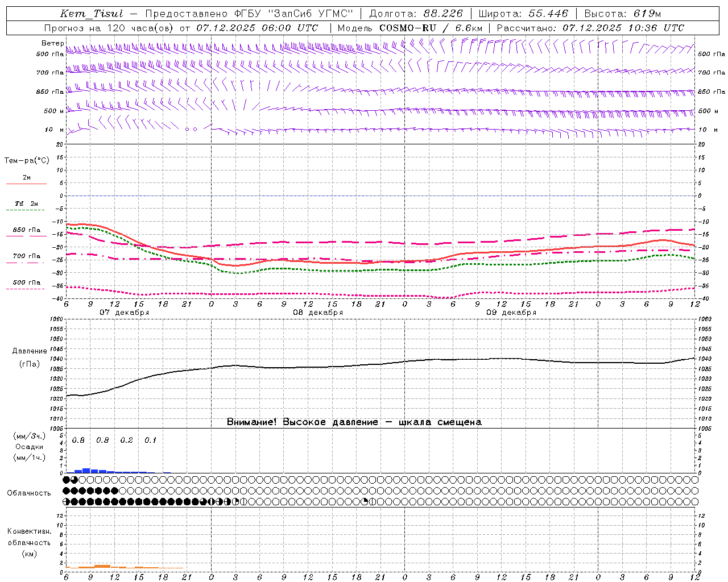
Task: Click the '08 декабря' date label
Action: point(318,313)
